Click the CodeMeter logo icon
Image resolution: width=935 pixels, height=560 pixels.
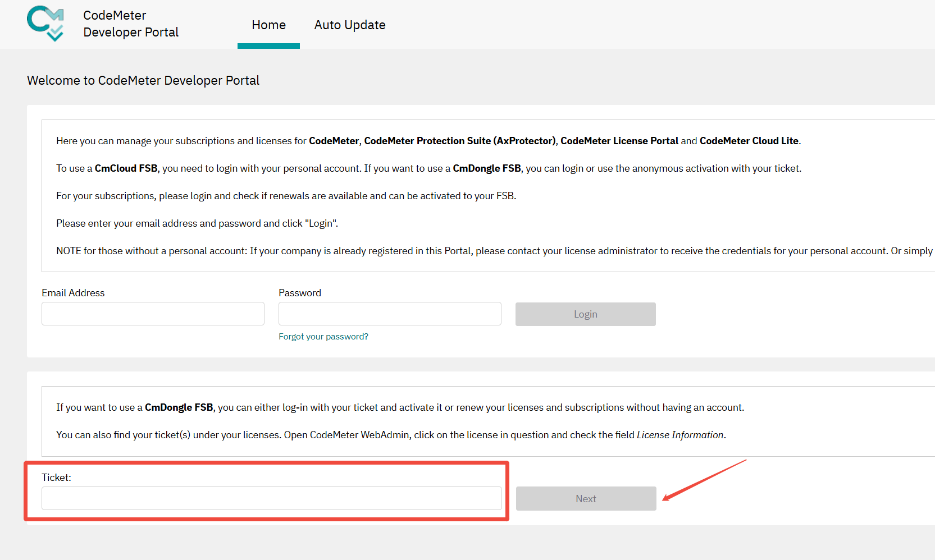point(45,24)
